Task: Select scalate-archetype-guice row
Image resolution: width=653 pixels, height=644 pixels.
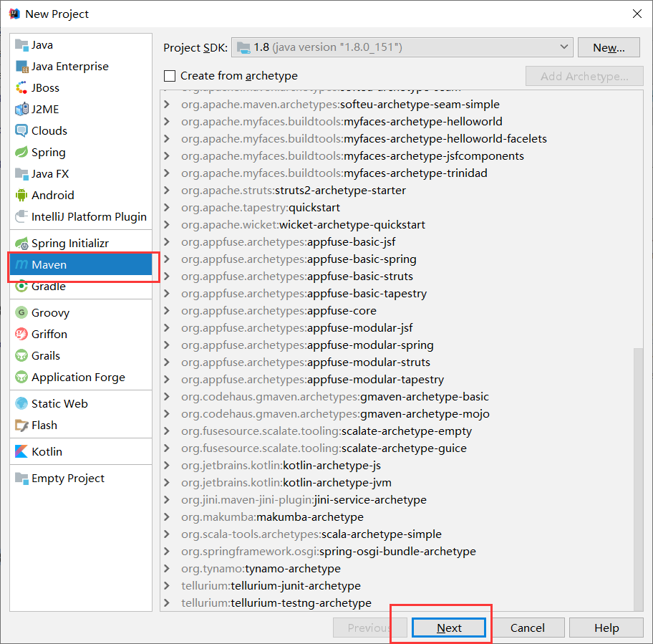Action: 324,448
